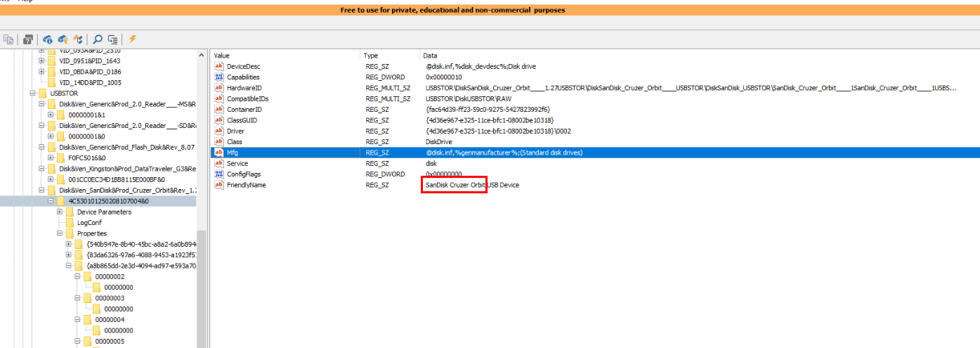
Task: Click the DWORD icon beside Capabilities
Action: (218, 77)
